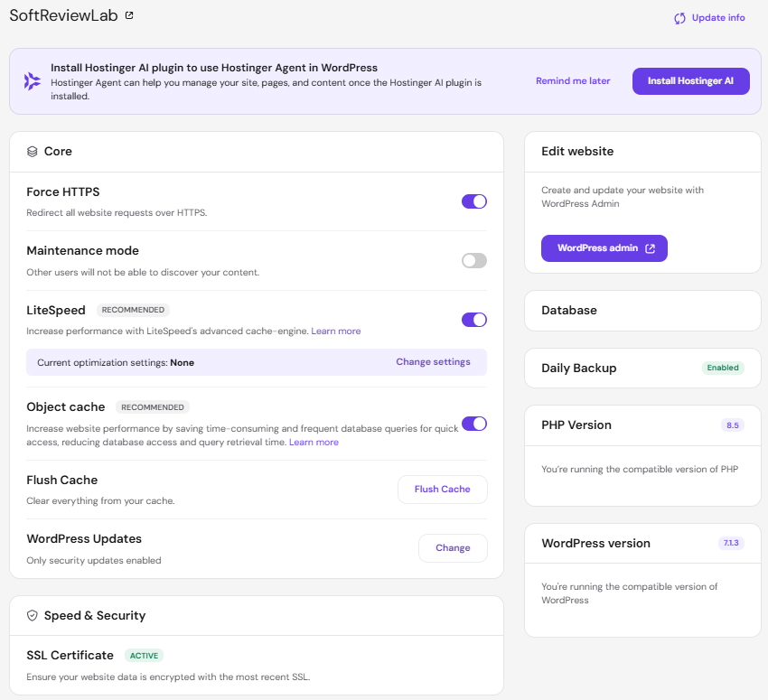Image resolution: width=768 pixels, height=700 pixels.
Task: Click the Enabled badge on Daily Backup
Action: coord(723,368)
